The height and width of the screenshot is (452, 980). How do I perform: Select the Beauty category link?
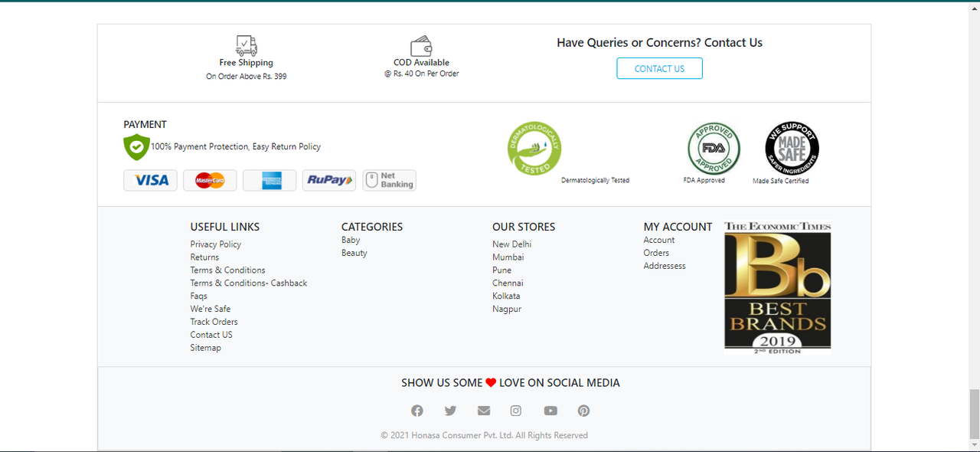pyautogui.click(x=354, y=253)
